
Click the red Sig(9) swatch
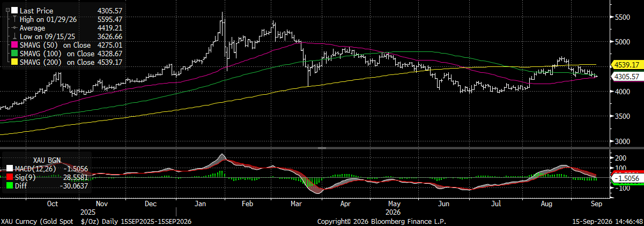pyautogui.click(x=11, y=177)
